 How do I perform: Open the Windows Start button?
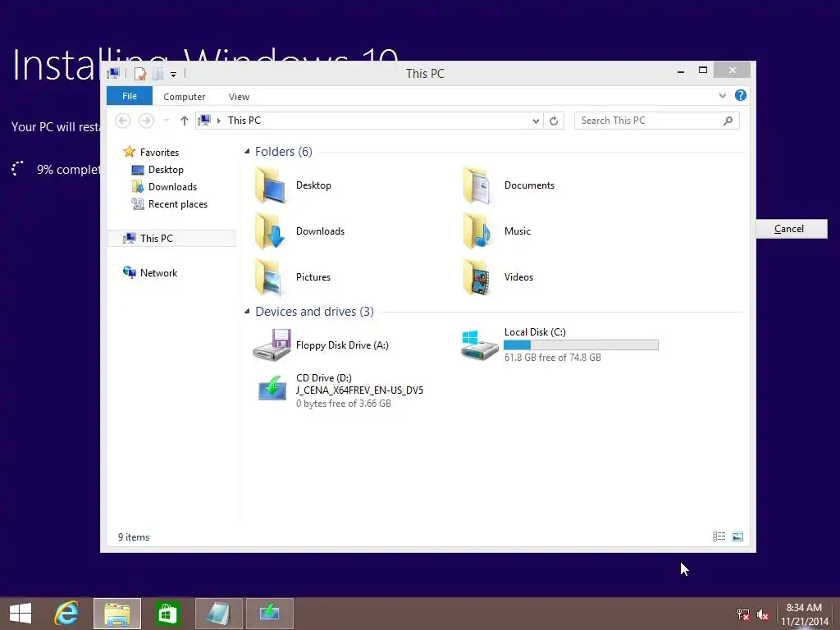pos(21,614)
